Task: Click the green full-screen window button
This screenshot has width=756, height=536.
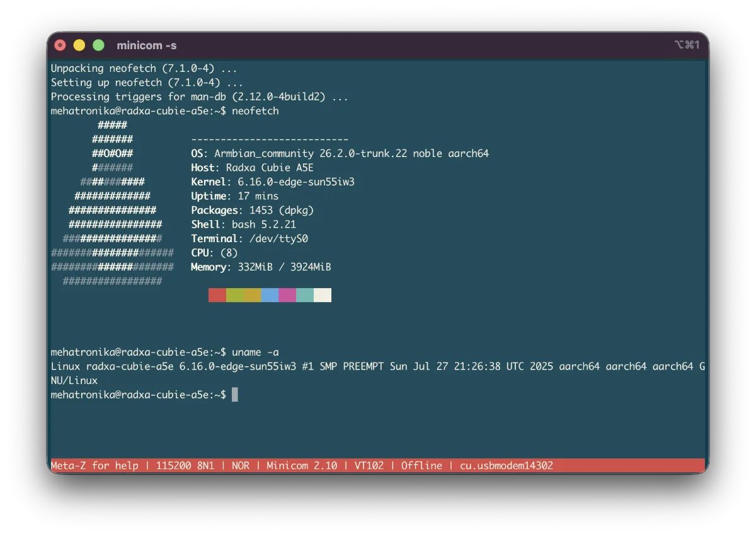Action: pos(98,45)
